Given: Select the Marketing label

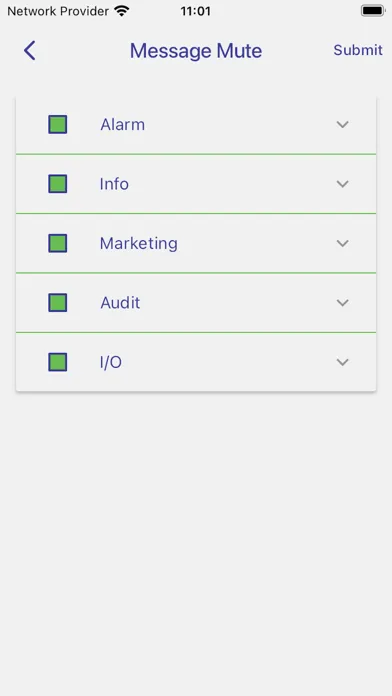Looking at the screenshot, I should click(x=139, y=244).
